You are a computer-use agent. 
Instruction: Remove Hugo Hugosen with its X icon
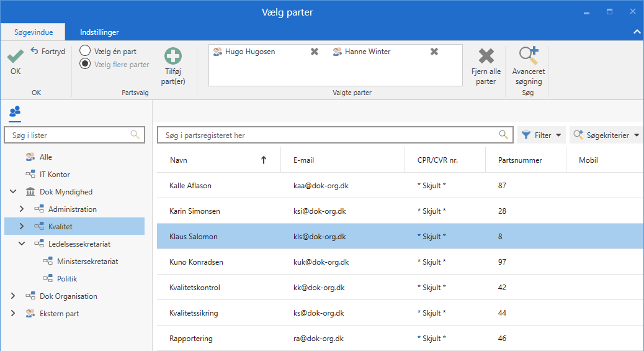pos(314,52)
